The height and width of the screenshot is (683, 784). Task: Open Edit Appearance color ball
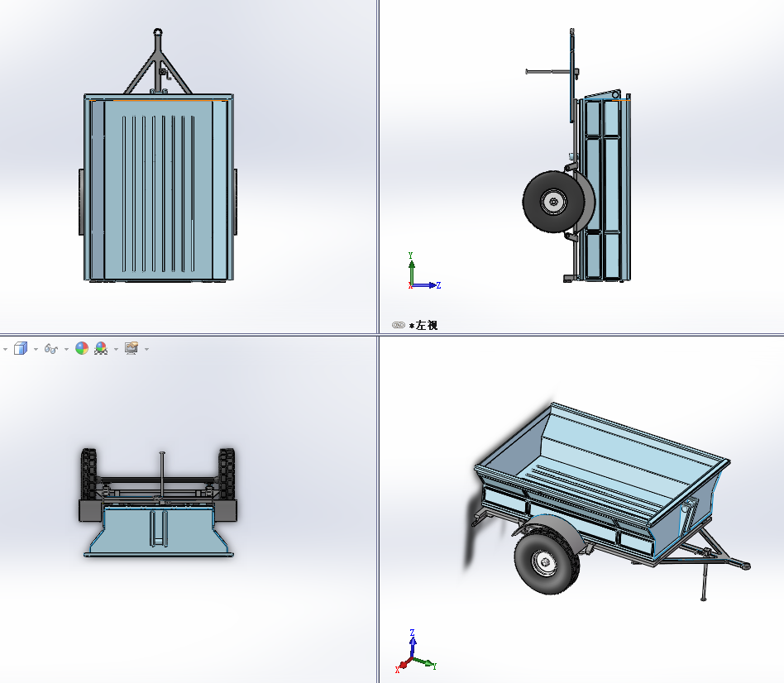click(x=82, y=348)
